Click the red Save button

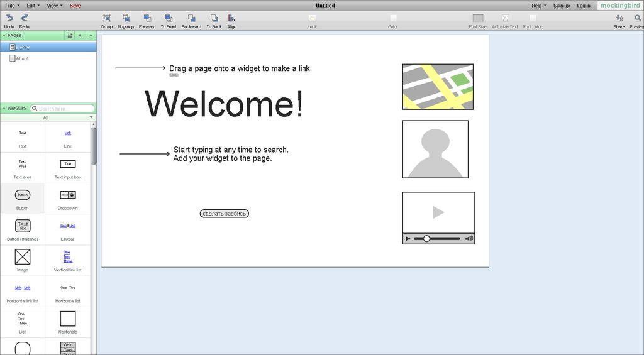click(x=75, y=5)
